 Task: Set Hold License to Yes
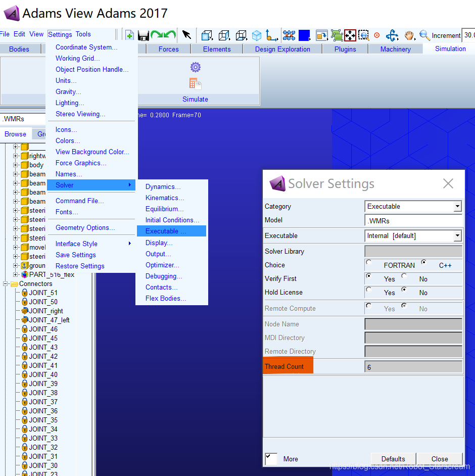tap(369, 290)
